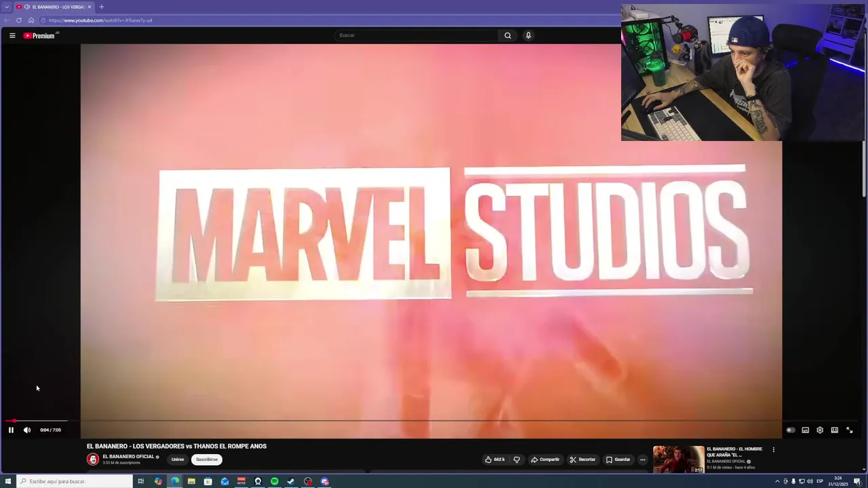
Task: Switch to Microsoft Edge on taskbar
Action: (x=175, y=481)
